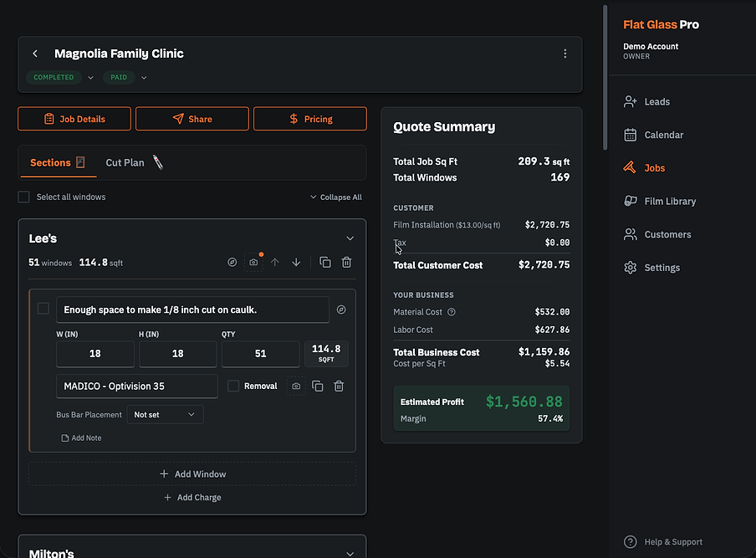Duplicate the MADICO Optivision 35 window row

317,387
